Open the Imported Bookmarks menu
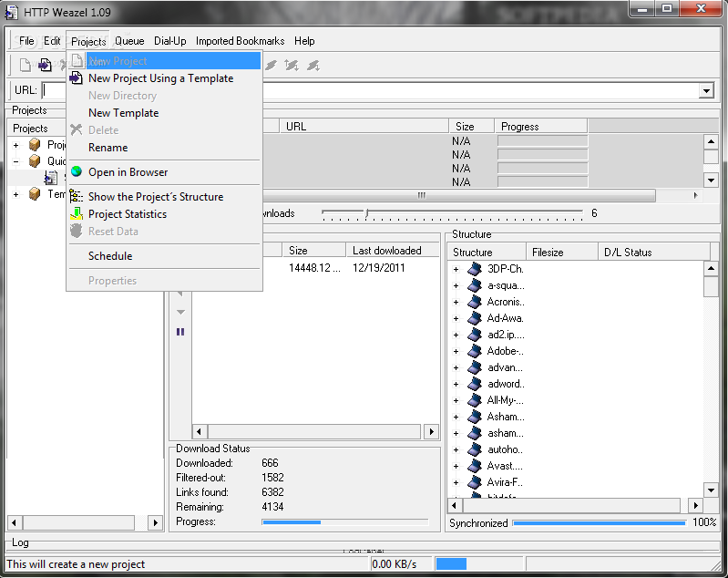The width and height of the screenshot is (728, 578). pos(240,41)
